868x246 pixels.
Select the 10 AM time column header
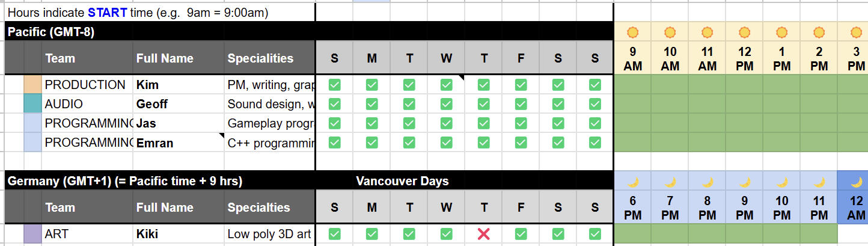tap(670, 59)
